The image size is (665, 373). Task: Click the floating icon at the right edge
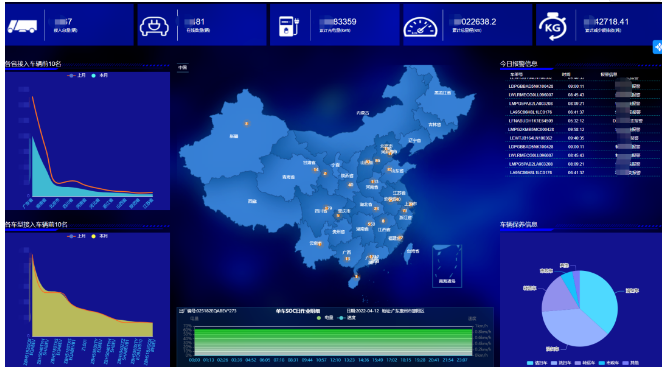(658, 47)
